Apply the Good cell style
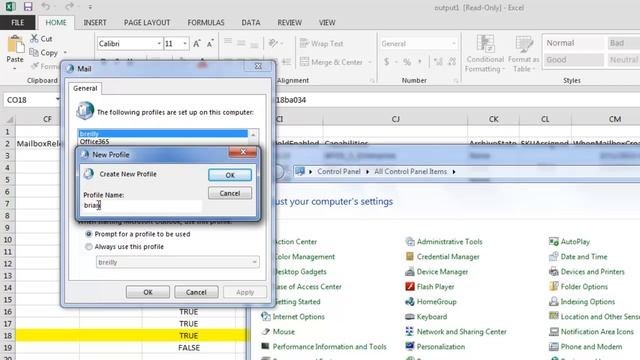This screenshot has width=640, height=360. (x=573, y=60)
